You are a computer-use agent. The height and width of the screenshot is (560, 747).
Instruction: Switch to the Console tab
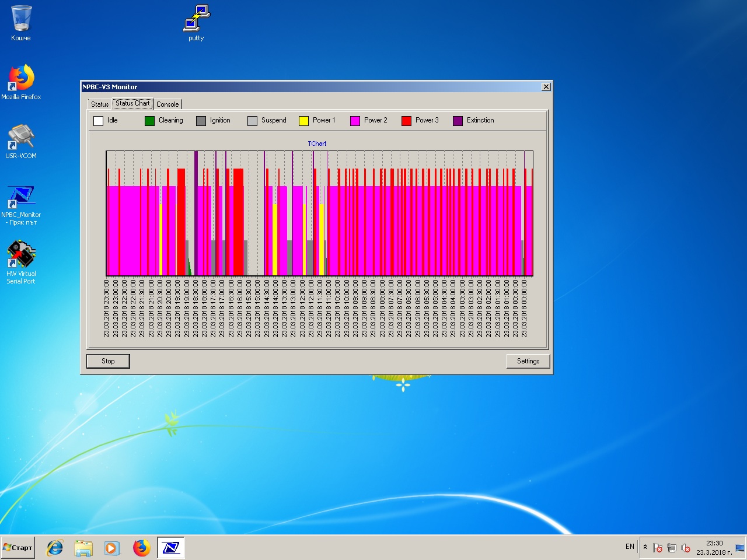pyautogui.click(x=167, y=104)
